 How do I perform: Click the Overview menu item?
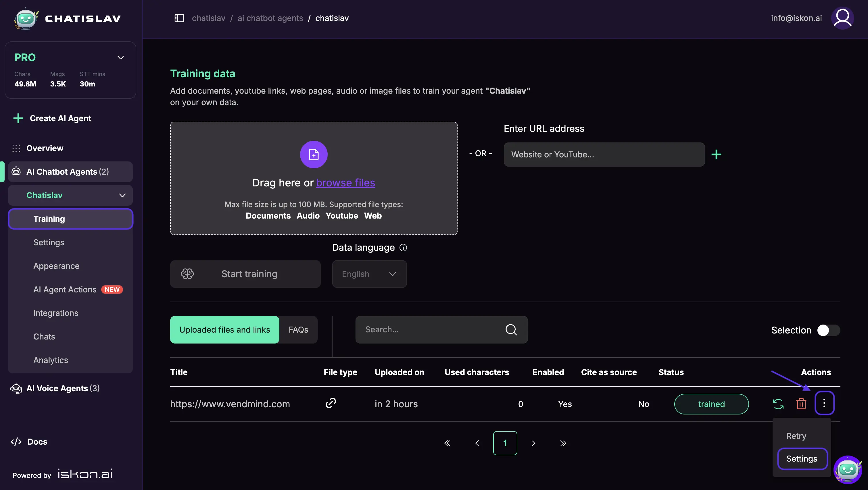[45, 148]
